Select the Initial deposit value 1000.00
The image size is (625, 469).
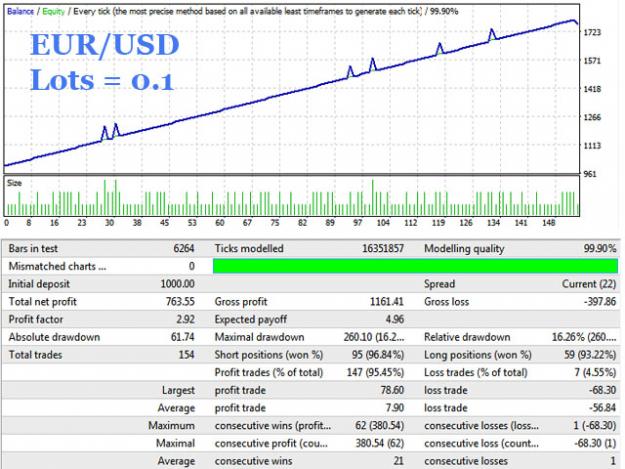pyautogui.click(x=177, y=284)
